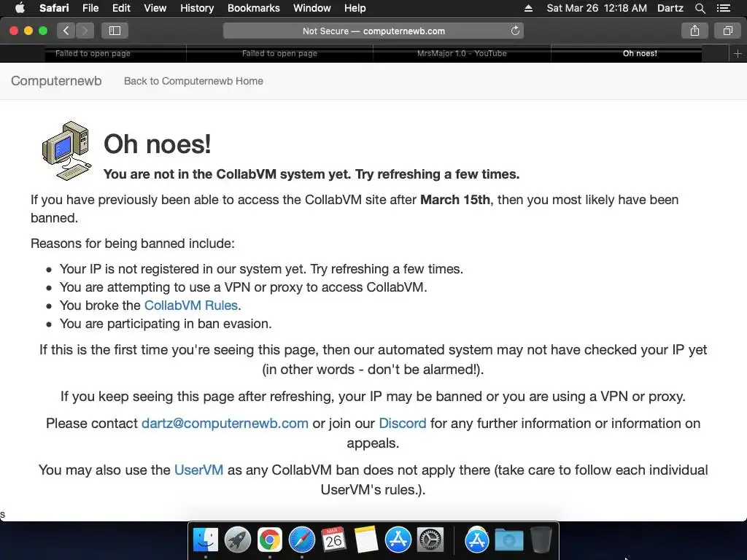Click the Oh noes! heading
The height and width of the screenshot is (560, 747).
(158, 144)
